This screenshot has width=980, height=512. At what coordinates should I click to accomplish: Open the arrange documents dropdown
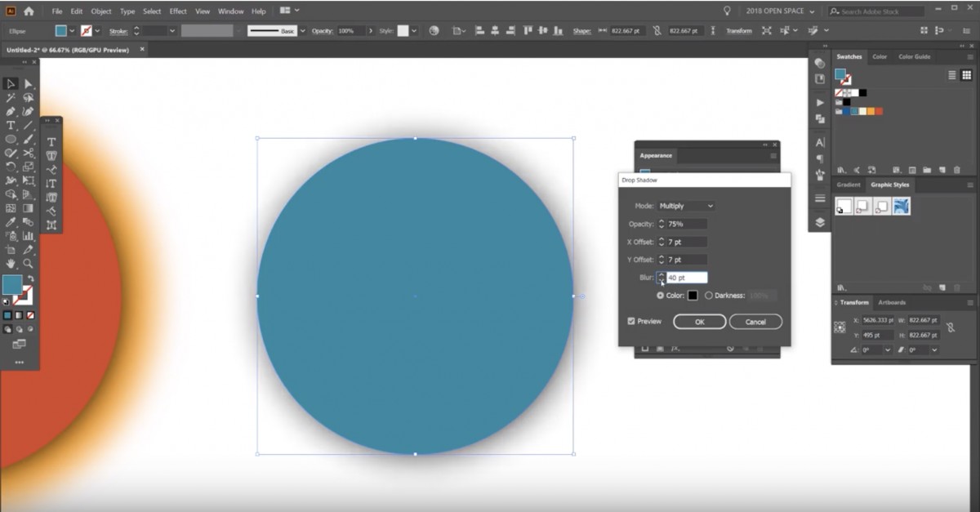(289, 11)
